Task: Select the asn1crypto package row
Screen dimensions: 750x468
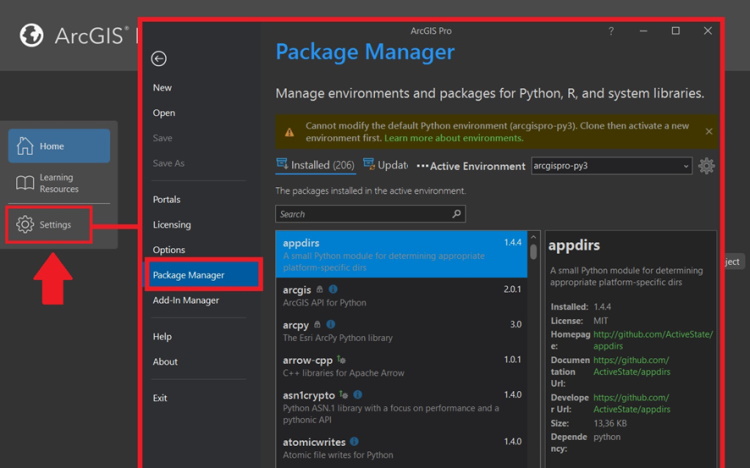Action: click(x=401, y=406)
